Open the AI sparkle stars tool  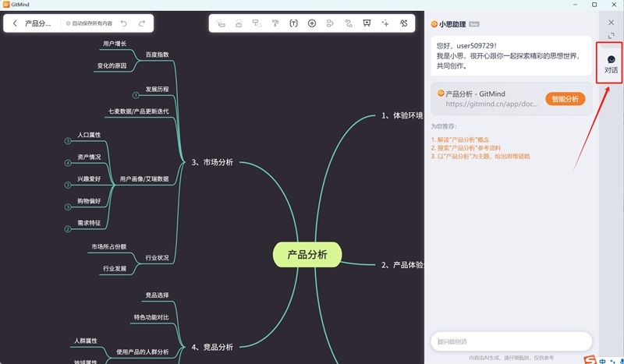pyautogui.click(x=385, y=23)
